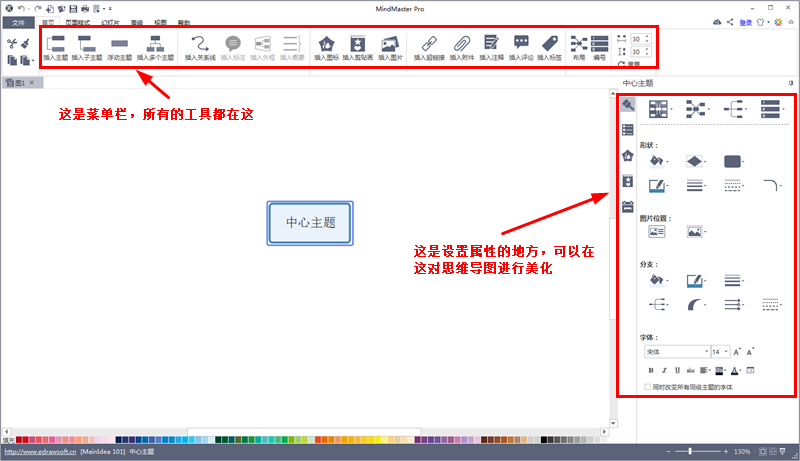Click the 插入图片 insert picture icon

pos(390,48)
